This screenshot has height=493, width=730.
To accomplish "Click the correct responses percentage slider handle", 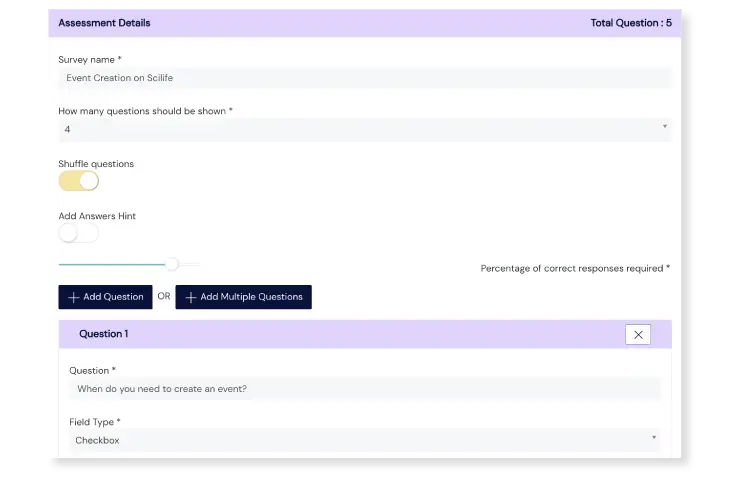I will 172,264.
